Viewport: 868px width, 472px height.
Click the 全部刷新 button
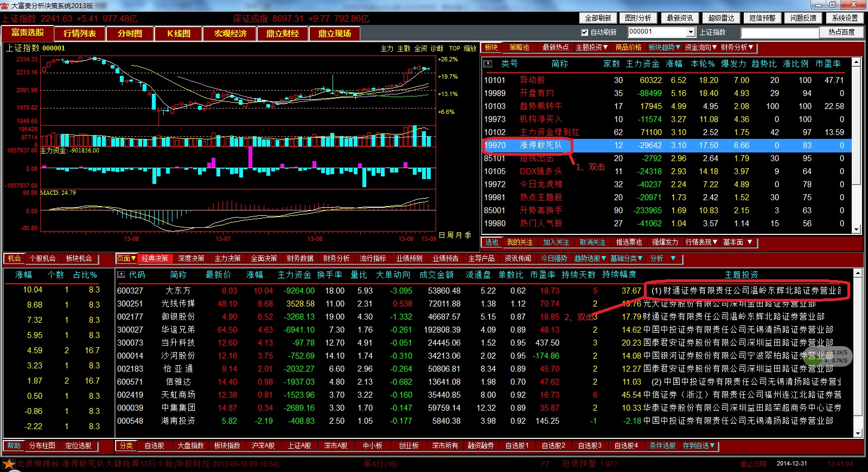tap(598, 18)
